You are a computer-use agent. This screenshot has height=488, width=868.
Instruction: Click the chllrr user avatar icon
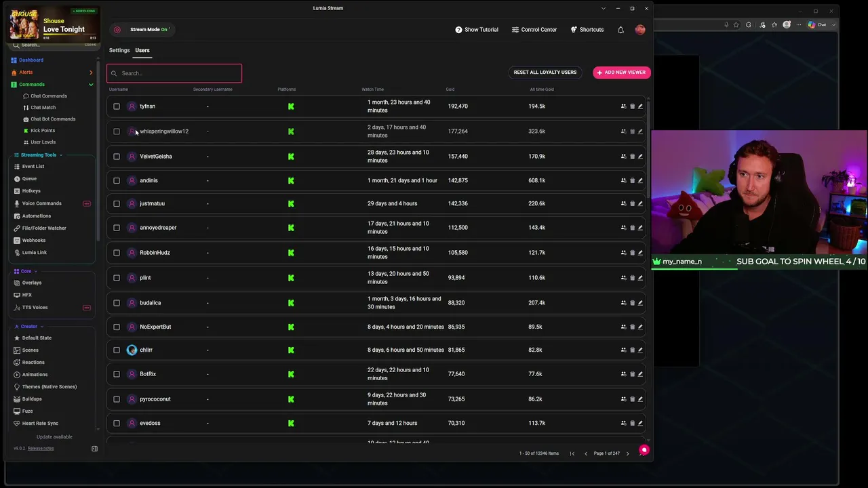coord(132,350)
